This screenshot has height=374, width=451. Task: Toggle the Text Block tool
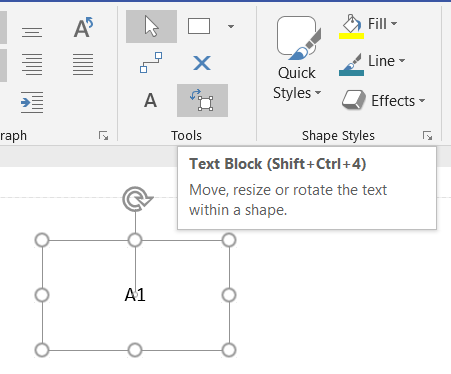(x=202, y=100)
